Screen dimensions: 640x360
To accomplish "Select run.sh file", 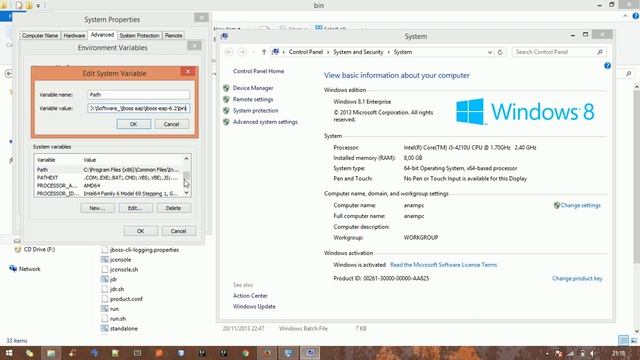I will coord(113,318).
